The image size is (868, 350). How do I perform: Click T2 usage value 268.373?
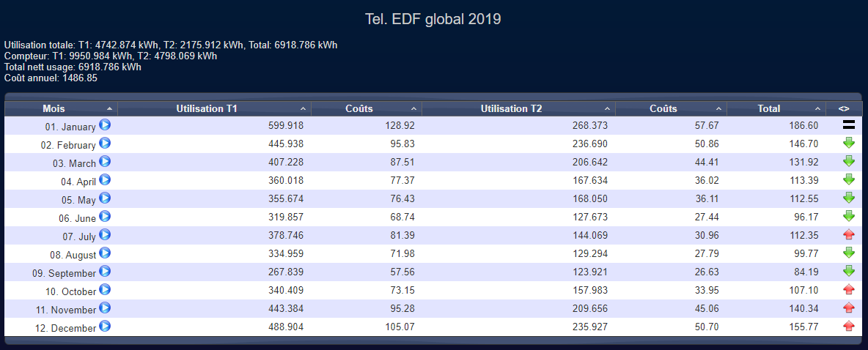tap(589, 125)
